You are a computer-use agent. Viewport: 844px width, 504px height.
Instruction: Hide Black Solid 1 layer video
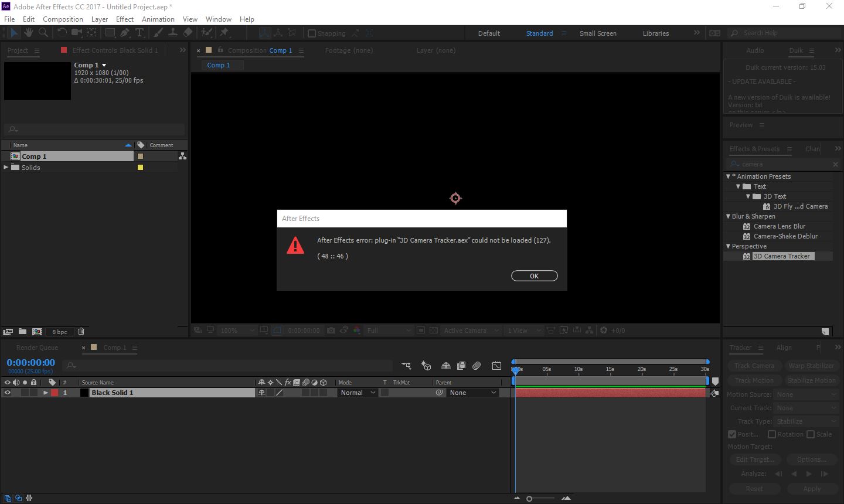pos(7,393)
